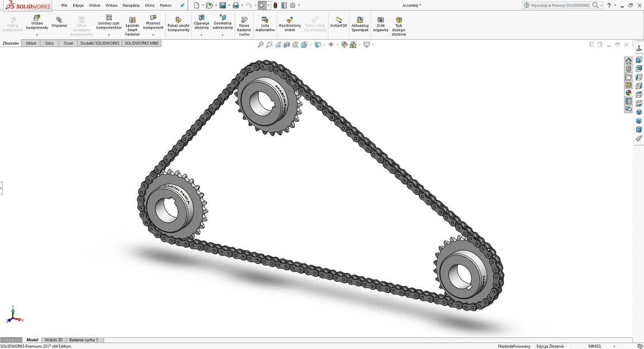The image size is (644, 349).
Task: Open the Edit appearance color tool
Action: [344, 44]
